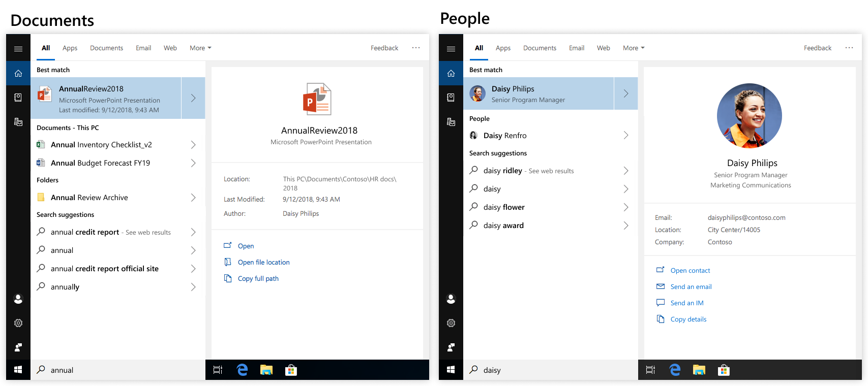Screen dimensions: 868x386
Task: Open Task View in Documents panel taskbar
Action: (x=218, y=370)
